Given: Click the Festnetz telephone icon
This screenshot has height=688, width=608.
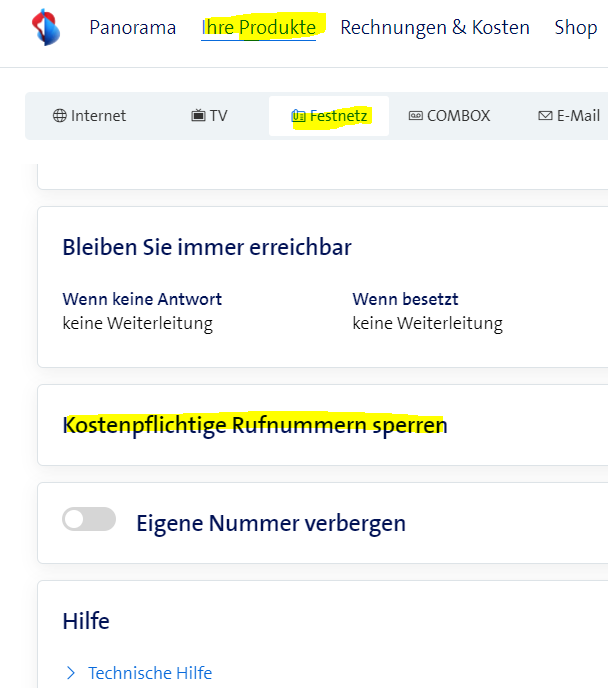Looking at the screenshot, I should (298, 116).
